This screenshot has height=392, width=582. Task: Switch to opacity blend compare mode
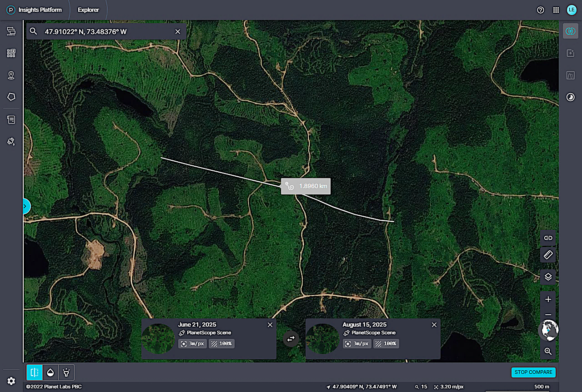click(50, 372)
